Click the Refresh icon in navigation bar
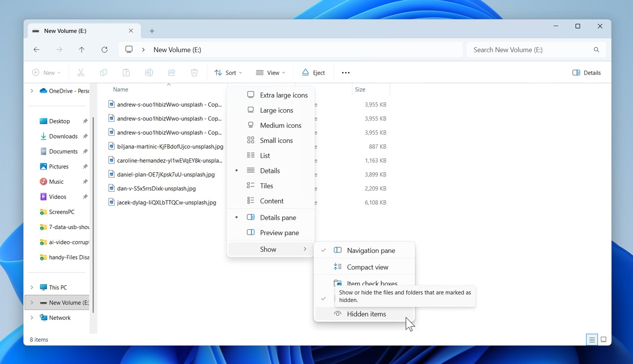 coord(104,50)
